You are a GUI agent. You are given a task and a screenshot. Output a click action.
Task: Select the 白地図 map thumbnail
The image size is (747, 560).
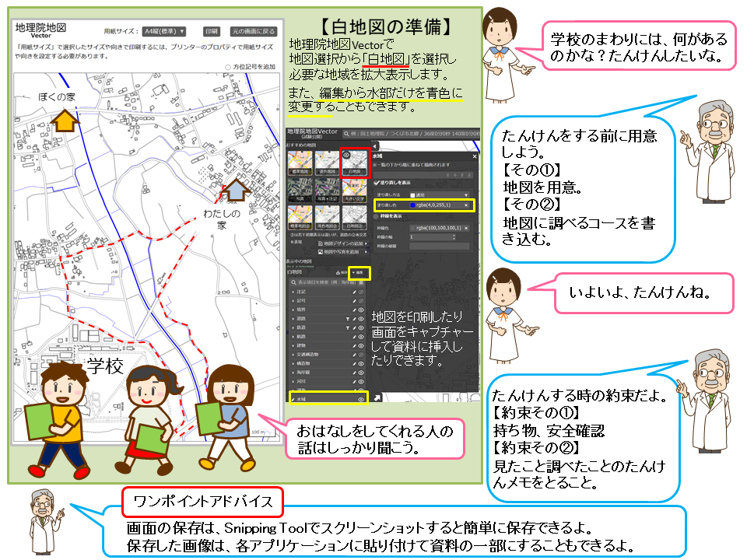(355, 163)
